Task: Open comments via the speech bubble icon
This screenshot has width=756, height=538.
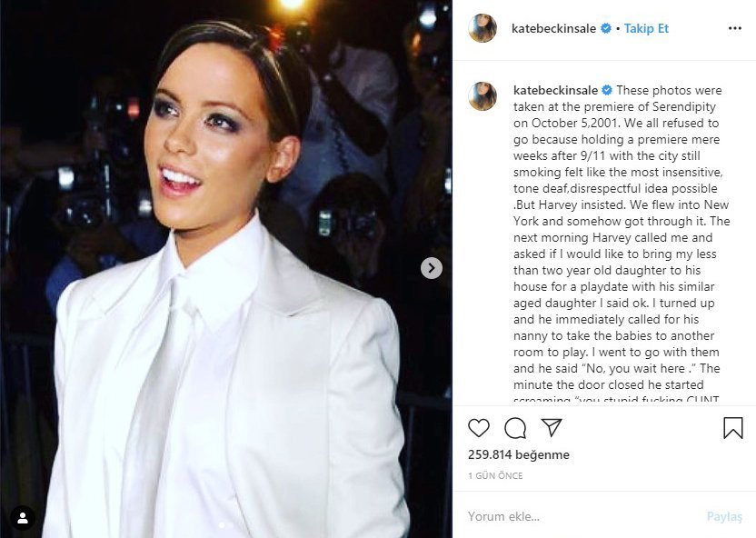Action: coord(515,428)
